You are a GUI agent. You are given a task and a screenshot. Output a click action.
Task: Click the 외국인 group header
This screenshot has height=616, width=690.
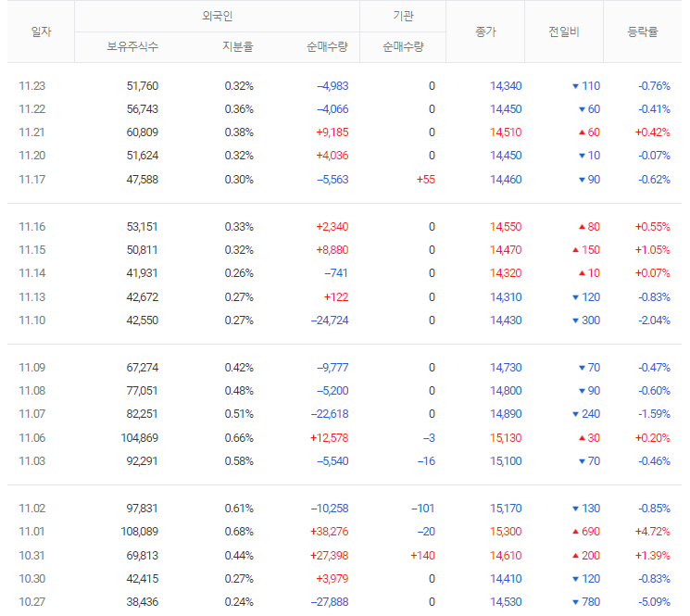click(x=217, y=17)
